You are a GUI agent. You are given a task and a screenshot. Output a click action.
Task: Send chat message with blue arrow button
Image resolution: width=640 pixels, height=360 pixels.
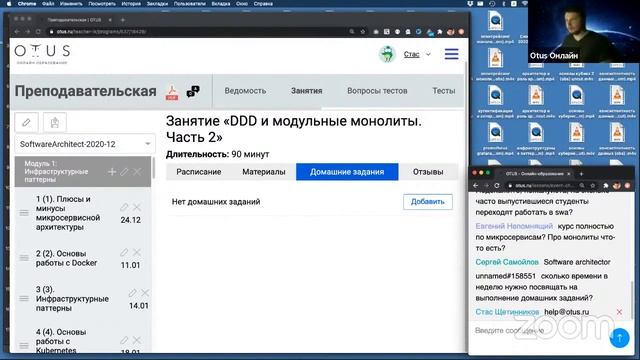[x=620, y=338]
